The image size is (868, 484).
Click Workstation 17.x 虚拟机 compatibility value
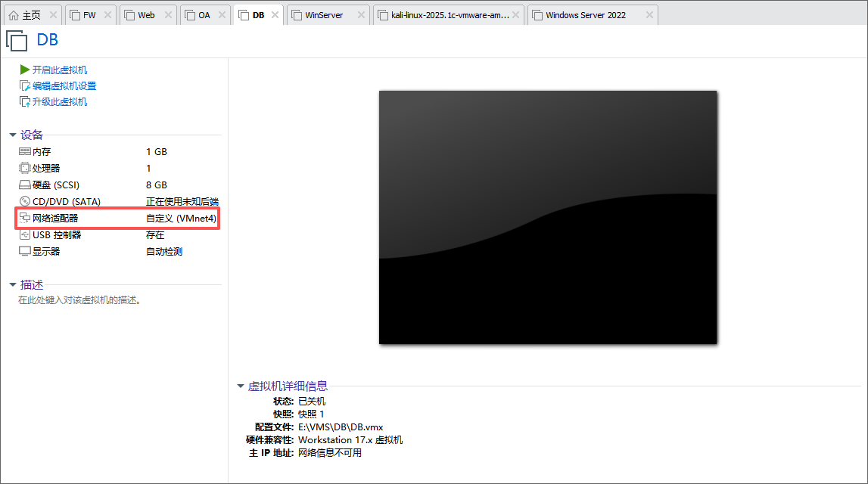coord(350,439)
